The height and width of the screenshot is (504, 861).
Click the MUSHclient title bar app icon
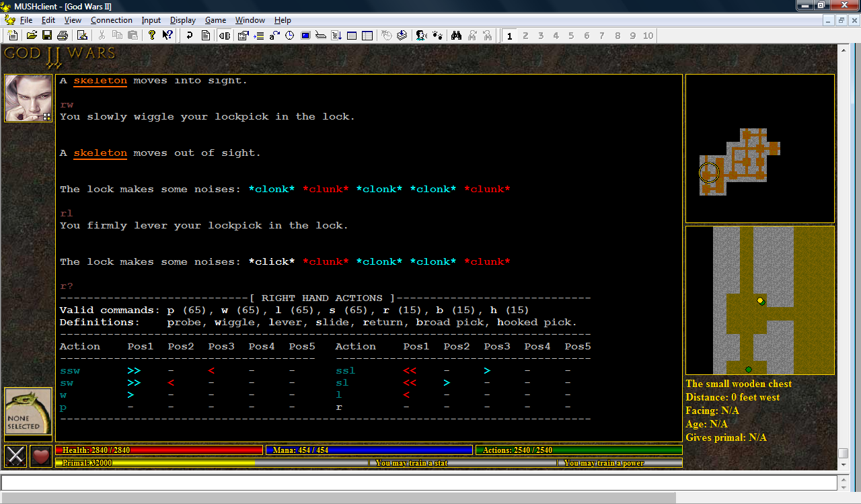click(x=6, y=6)
